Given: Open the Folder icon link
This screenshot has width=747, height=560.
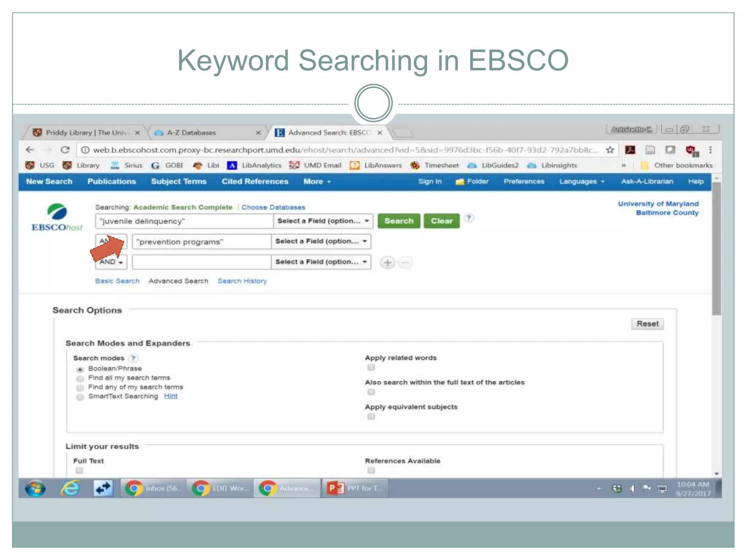Looking at the screenshot, I should [472, 182].
